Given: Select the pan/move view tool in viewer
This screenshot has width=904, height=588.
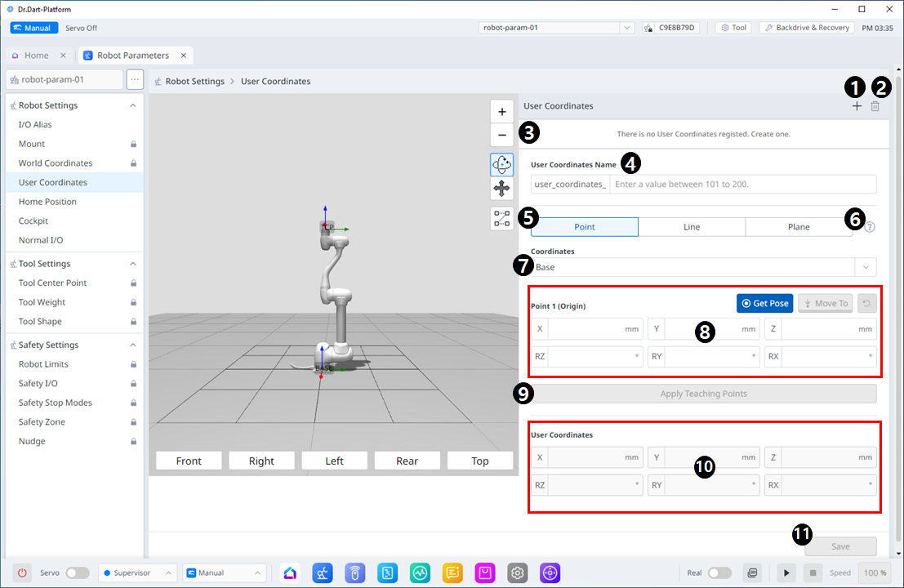Looking at the screenshot, I should [501, 189].
